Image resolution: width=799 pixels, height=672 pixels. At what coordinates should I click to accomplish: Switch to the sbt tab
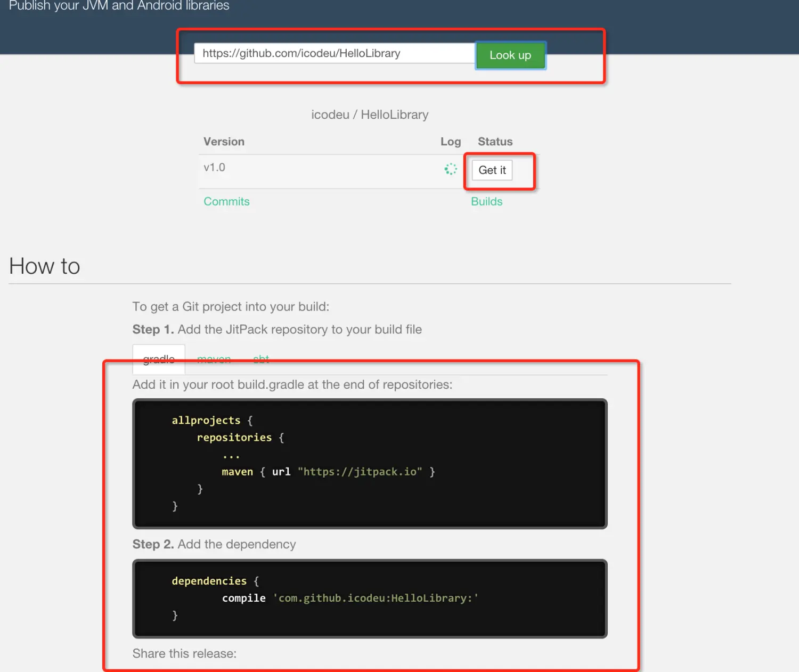pos(262,359)
